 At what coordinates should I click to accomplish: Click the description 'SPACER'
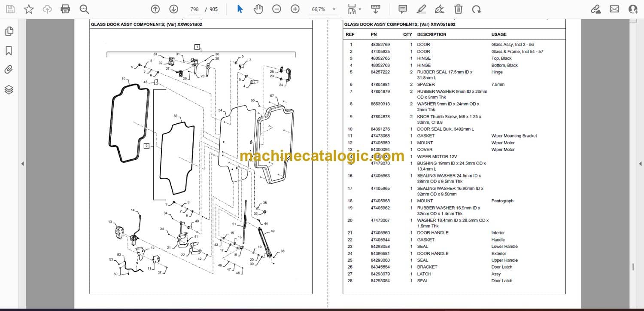click(426, 85)
